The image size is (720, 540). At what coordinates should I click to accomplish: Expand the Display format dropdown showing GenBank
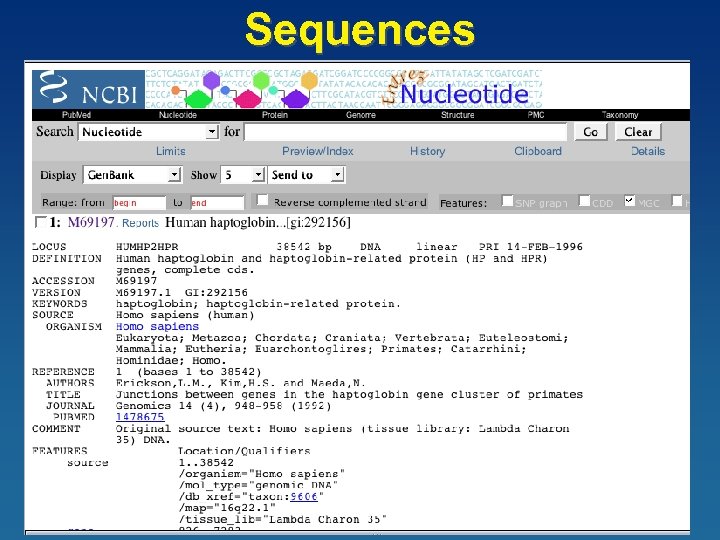click(x=132, y=175)
